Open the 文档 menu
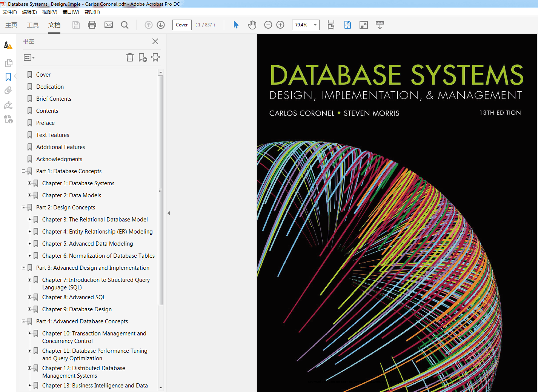Image resolution: width=538 pixels, height=392 pixels. point(54,25)
